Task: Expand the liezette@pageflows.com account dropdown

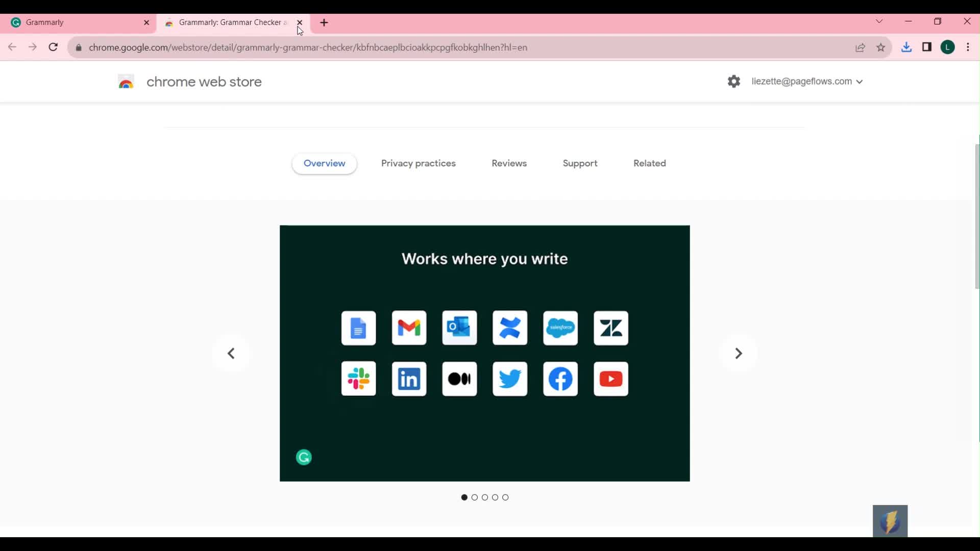Action: point(807,81)
